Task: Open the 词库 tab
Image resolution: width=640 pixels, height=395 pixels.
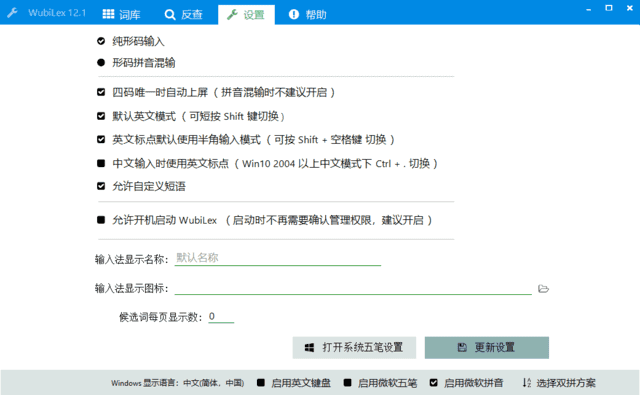Action: pos(121,14)
